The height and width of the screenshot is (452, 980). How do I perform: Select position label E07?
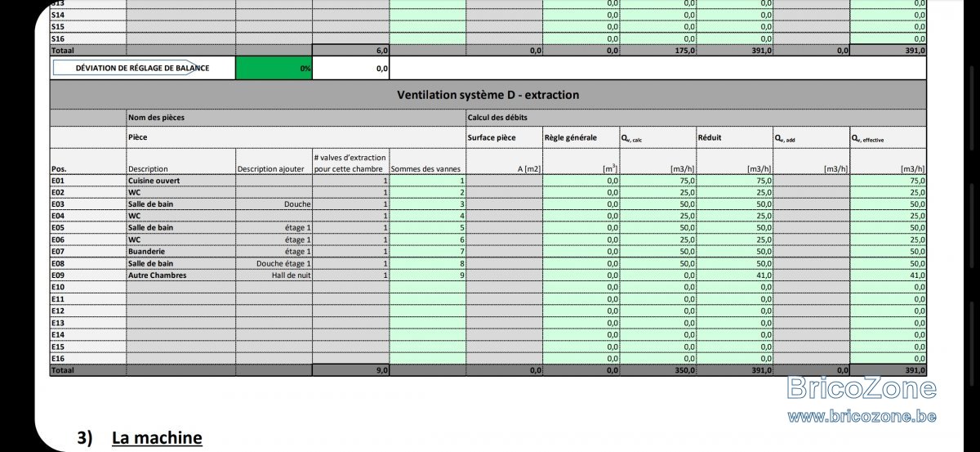coord(57,252)
